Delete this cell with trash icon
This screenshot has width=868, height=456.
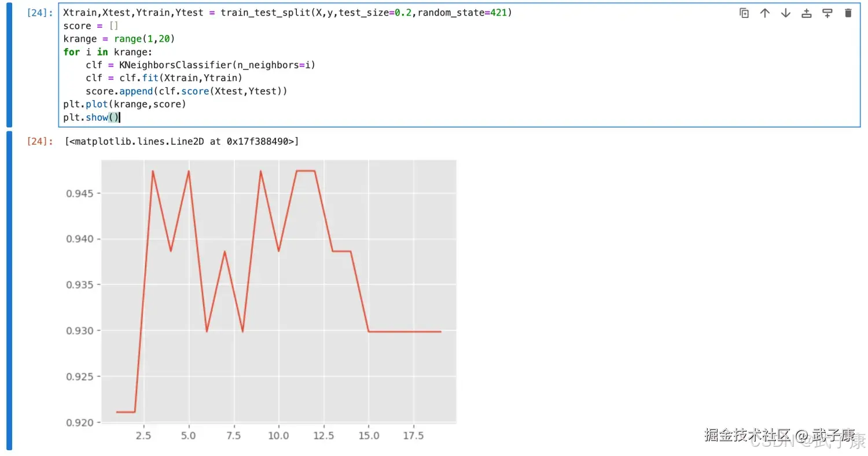848,13
